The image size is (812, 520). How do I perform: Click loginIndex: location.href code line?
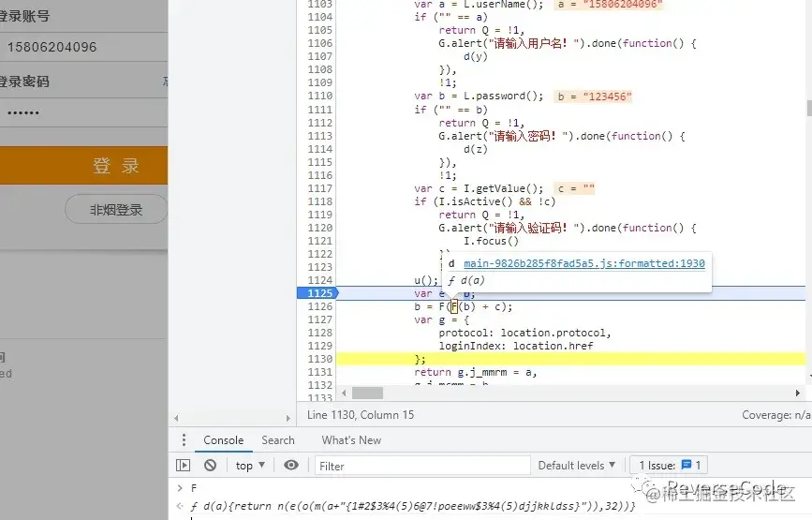(516, 346)
